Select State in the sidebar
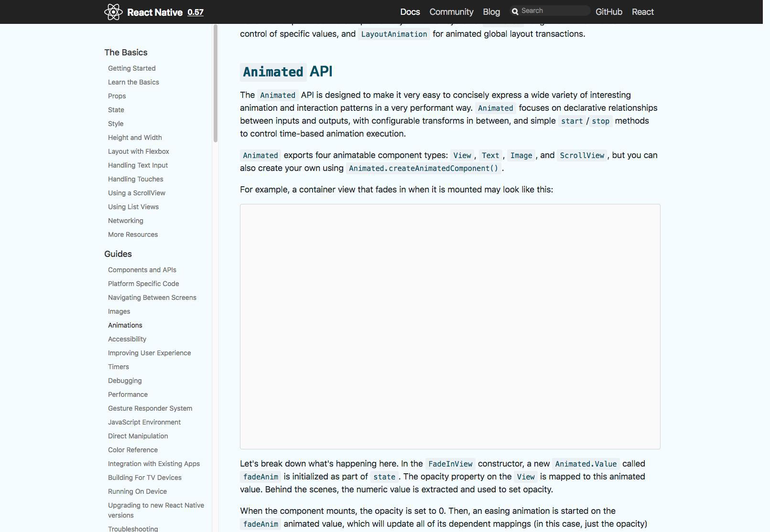The height and width of the screenshot is (532, 770). coord(116,110)
